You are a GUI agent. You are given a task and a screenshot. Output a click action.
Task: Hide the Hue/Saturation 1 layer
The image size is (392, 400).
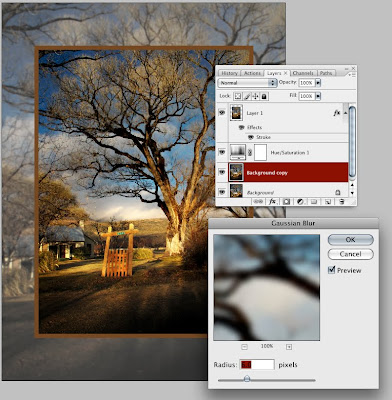tap(222, 152)
